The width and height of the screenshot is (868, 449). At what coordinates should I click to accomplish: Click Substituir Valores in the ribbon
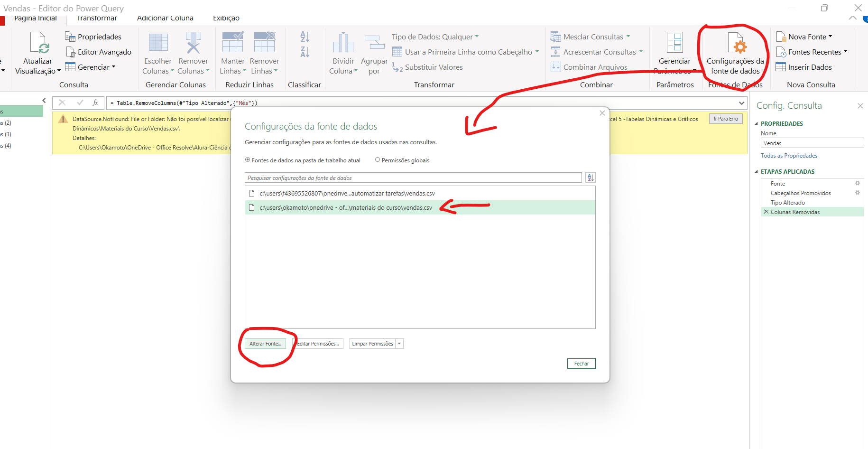[427, 67]
